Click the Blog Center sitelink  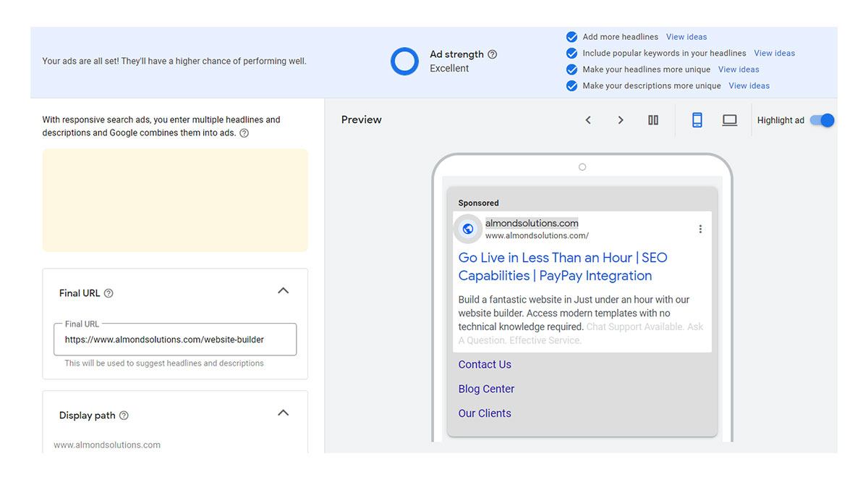[x=486, y=389]
